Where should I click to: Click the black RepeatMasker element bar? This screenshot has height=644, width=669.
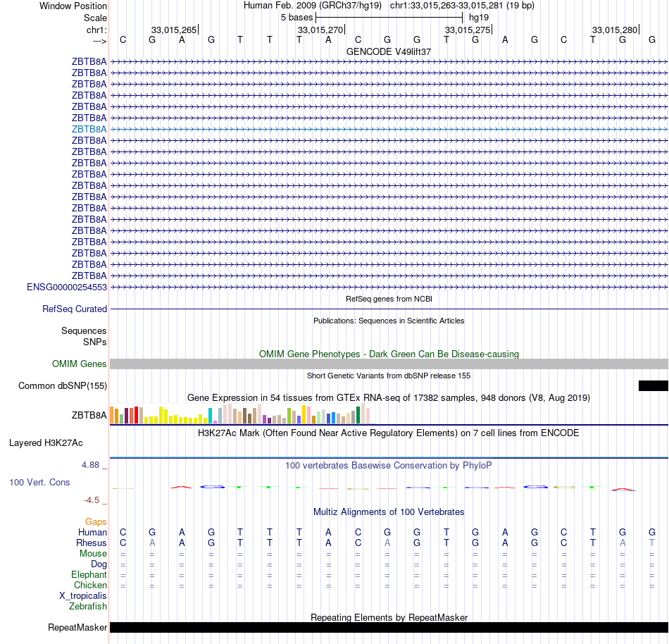[389, 627]
